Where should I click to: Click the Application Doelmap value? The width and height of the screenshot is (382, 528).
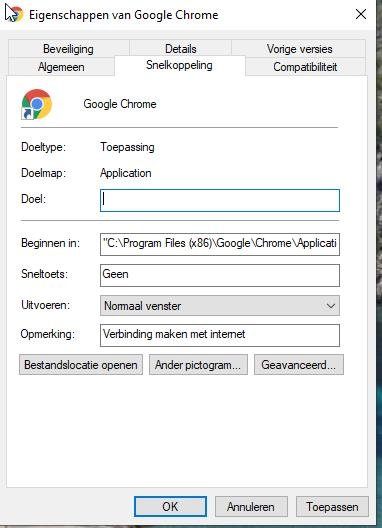click(126, 173)
